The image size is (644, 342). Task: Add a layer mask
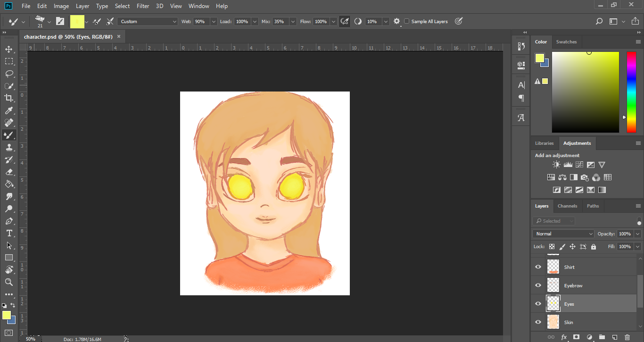[576, 337]
